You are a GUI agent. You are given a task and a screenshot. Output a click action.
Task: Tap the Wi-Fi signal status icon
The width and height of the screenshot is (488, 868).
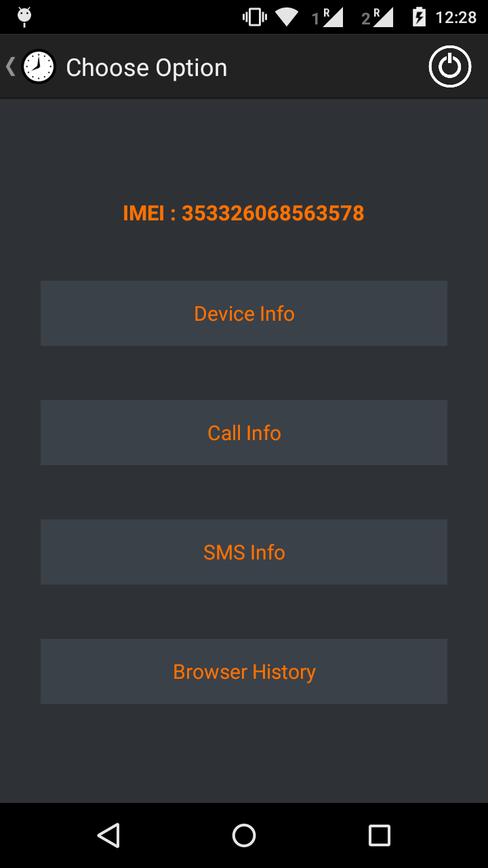[287, 17]
